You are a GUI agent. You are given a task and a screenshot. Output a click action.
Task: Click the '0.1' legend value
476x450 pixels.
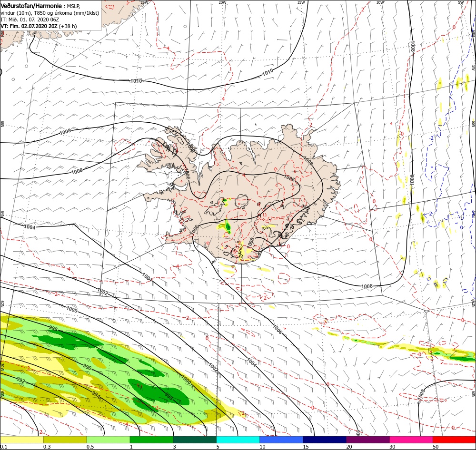[3, 447]
